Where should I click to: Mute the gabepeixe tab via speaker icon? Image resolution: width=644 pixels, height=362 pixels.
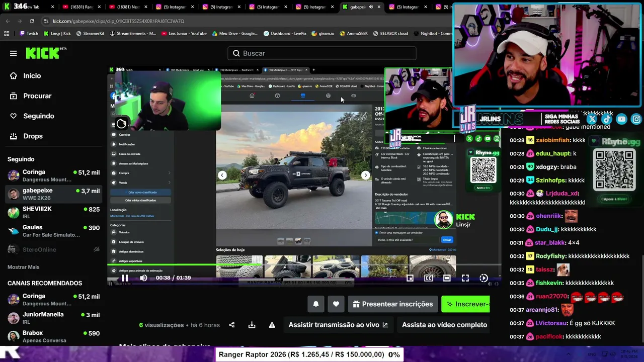tap(371, 7)
